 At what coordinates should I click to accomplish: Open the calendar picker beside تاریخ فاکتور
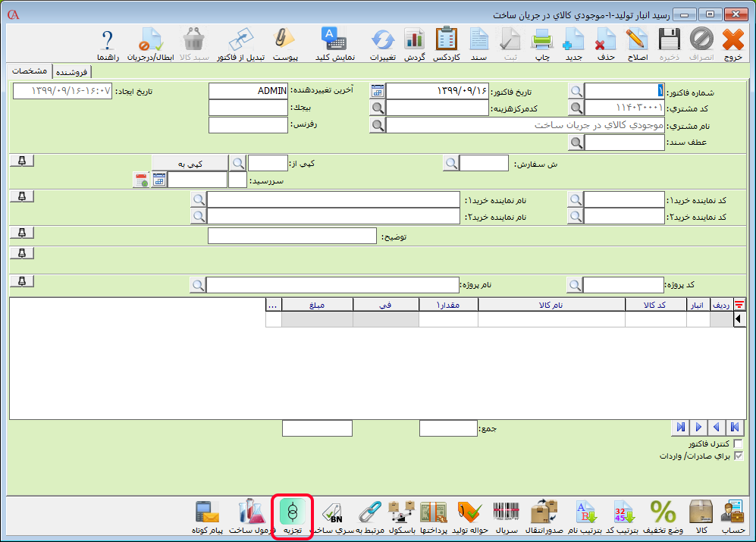[377, 91]
